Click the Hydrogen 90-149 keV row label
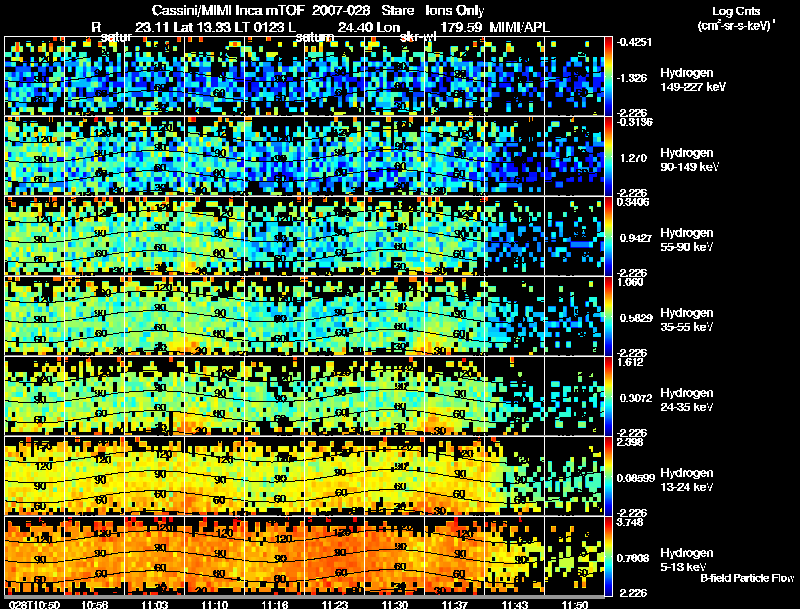The height and width of the screenshot is (609, 800). pos(689,160)
